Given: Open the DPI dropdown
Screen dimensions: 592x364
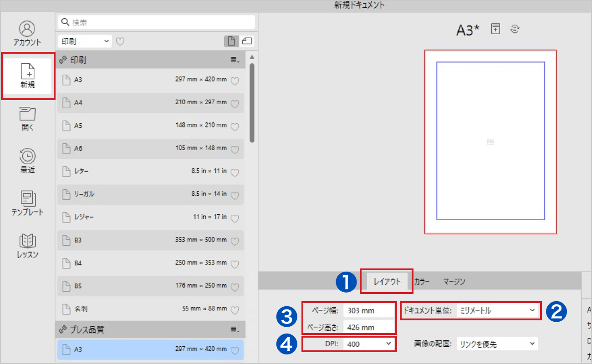Looking at the screenshot, I should tap(369, 344).
